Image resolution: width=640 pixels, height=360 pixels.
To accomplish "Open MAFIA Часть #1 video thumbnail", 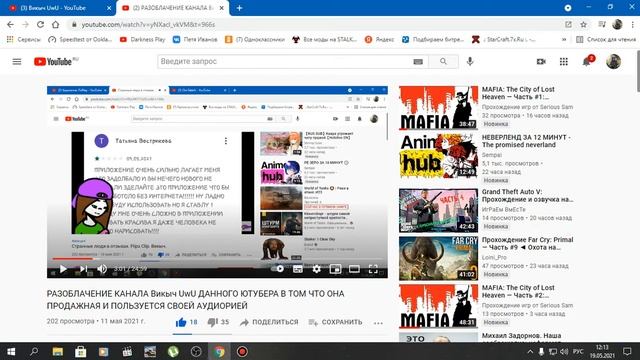I will pos(438,108).
